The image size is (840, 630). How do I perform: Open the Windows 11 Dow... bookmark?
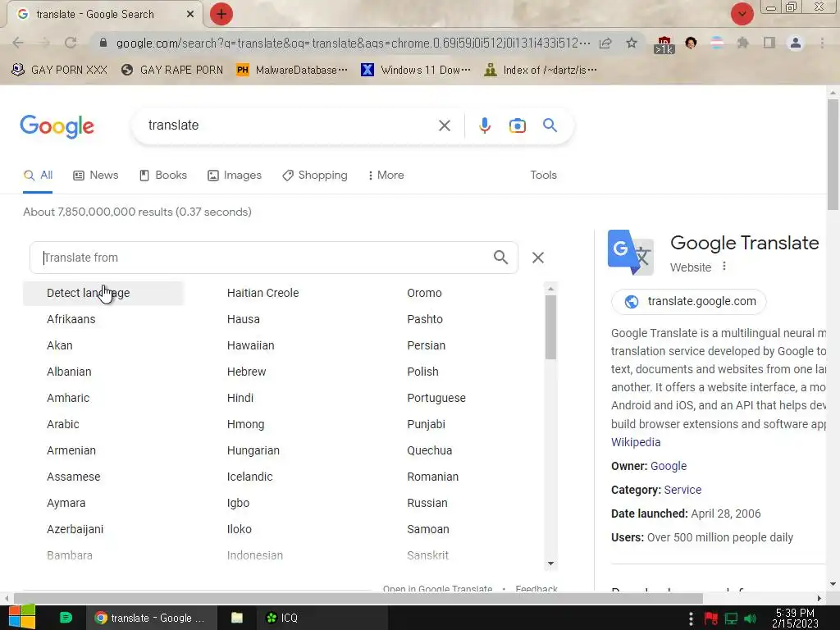coord(416,70)
